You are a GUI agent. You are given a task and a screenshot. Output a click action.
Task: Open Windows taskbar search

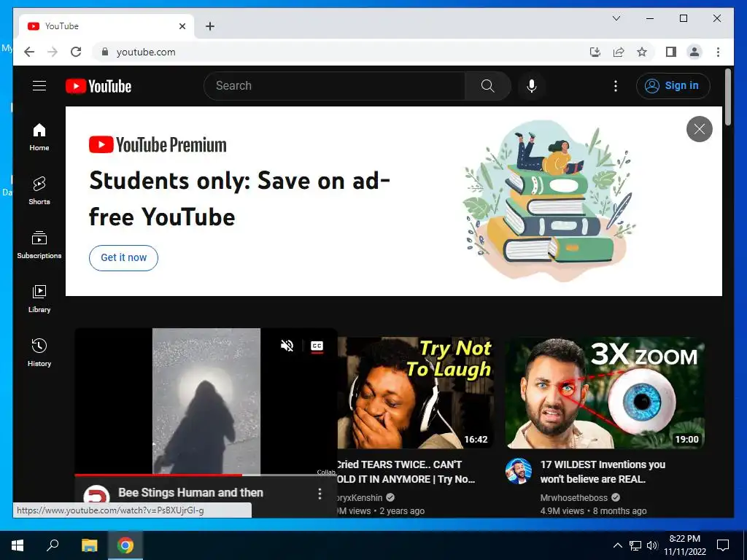coord(53,545)
